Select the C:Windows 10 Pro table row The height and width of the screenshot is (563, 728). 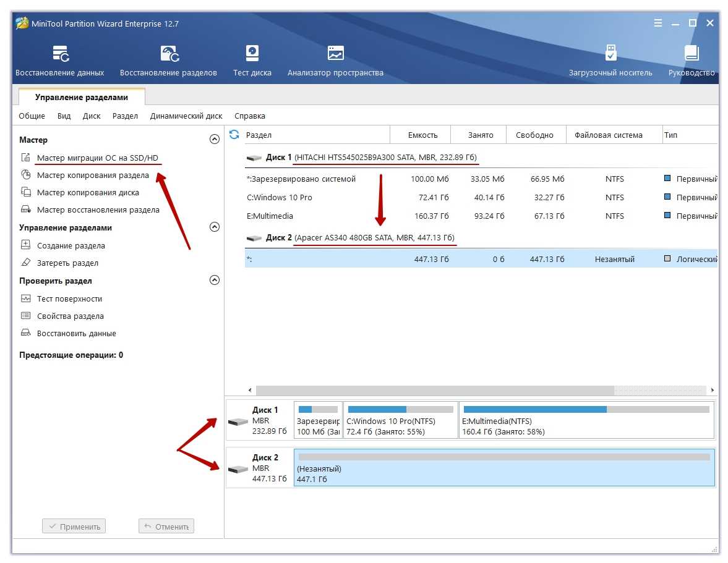coord(481,198)
